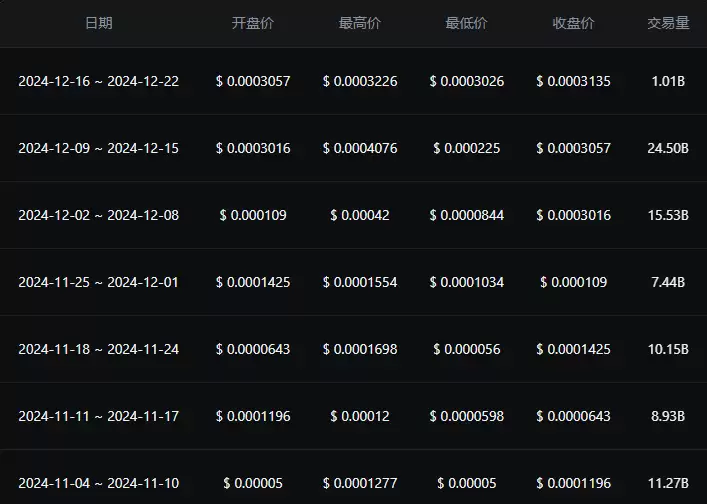This screenshot has height=504, width=707.
Task: Select date range 2024-11-18 ~ 2024-11-24
Action: point(99,349)
